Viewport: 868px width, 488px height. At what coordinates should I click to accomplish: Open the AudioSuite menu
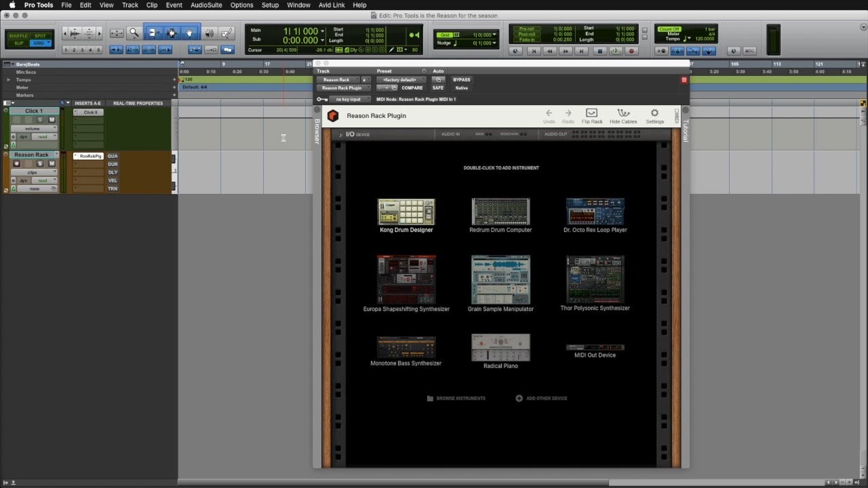(x=206, y=5)
